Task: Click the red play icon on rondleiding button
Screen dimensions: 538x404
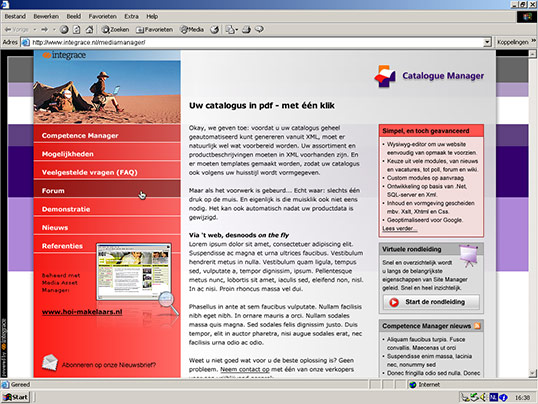Action: pos(394,302)
